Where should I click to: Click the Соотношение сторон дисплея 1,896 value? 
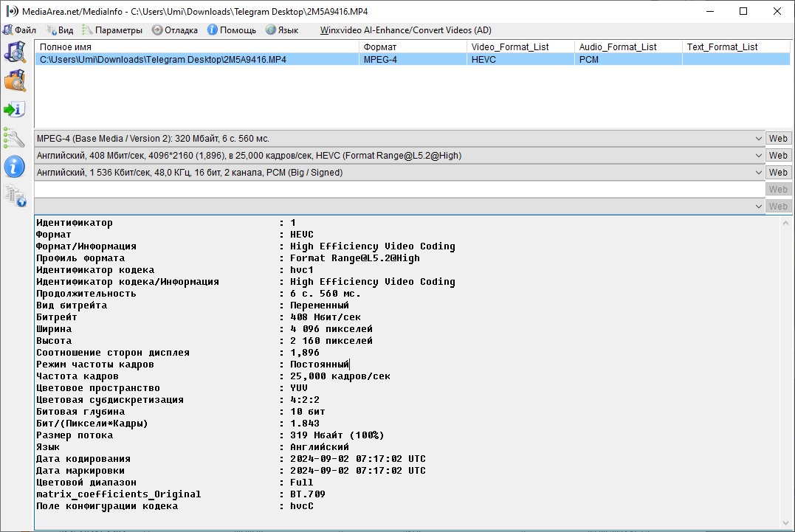pos(305,352)
